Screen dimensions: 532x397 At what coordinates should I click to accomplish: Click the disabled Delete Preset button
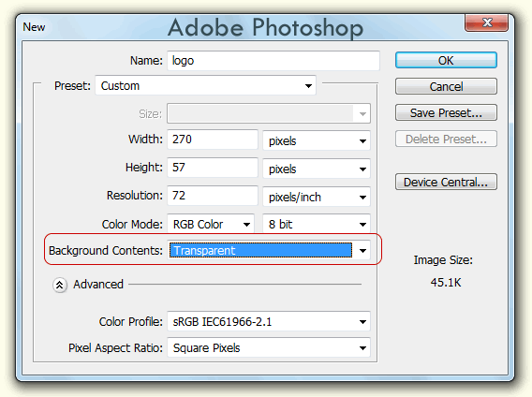(x=446, y=139)
